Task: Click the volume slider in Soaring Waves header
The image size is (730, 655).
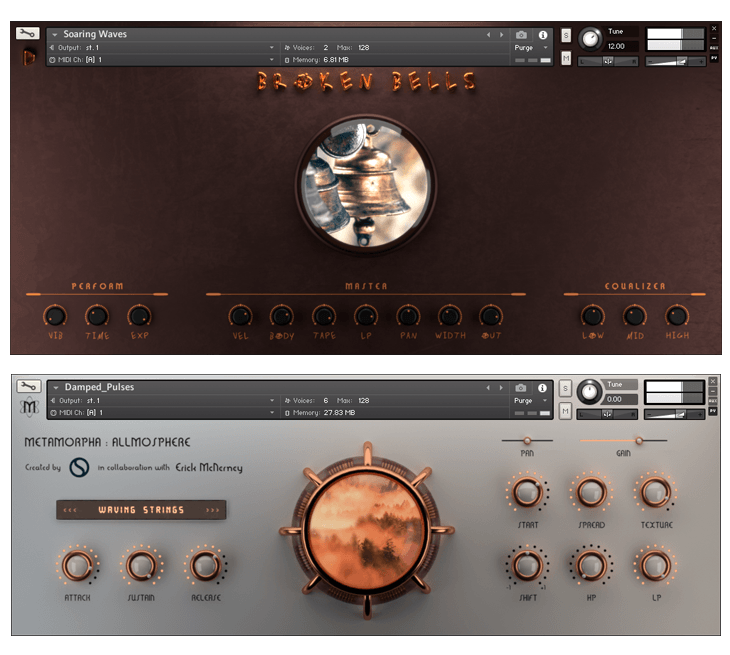Action: click(675, 61)
